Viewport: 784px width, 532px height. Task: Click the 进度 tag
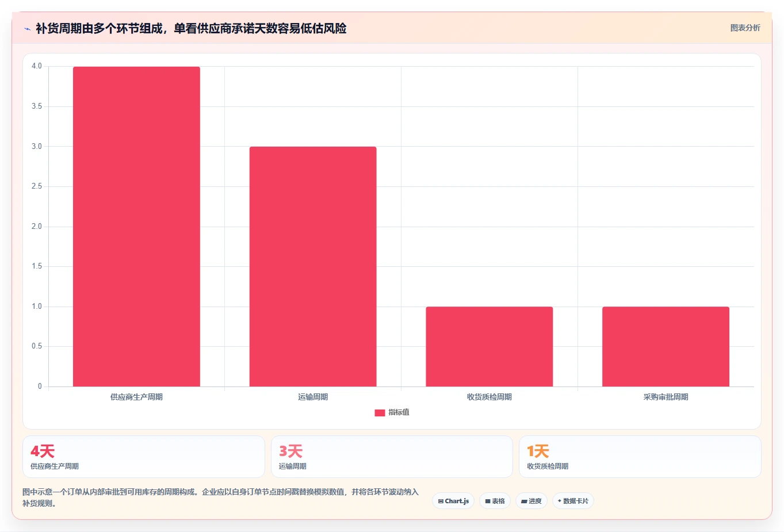[x=531, y=501]
